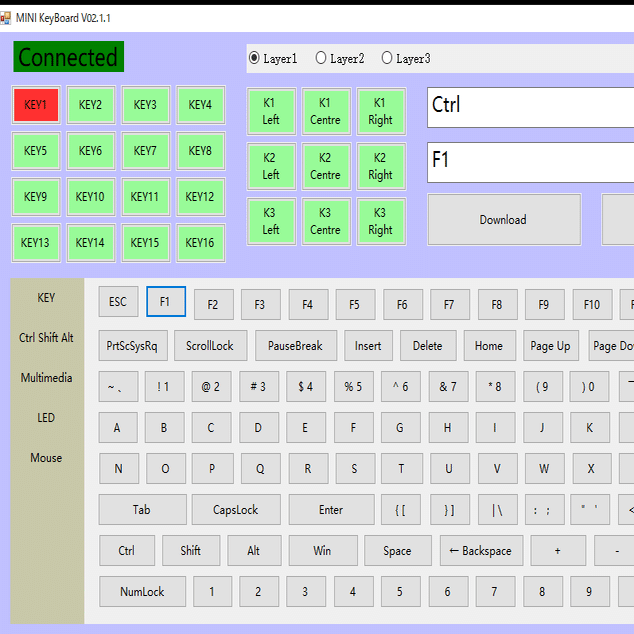
Task: Select the K1 Left knob action
Action: (x=271, y=111)
